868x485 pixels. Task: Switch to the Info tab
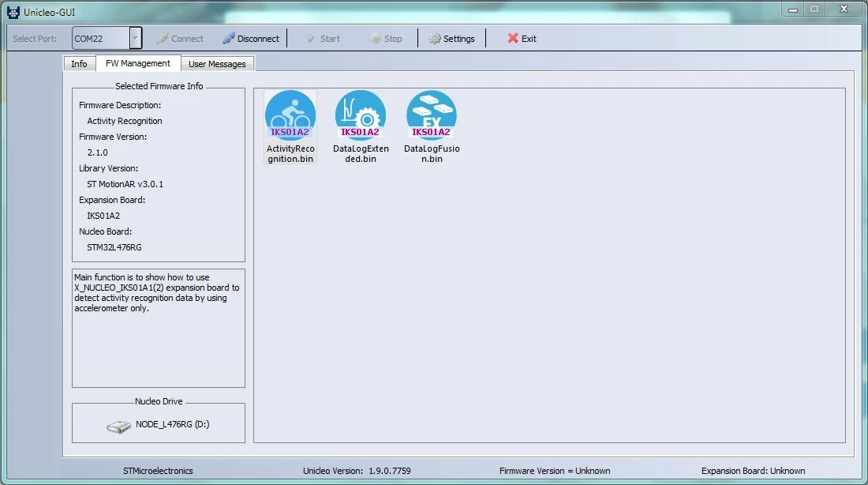click(x=79, y=64)
